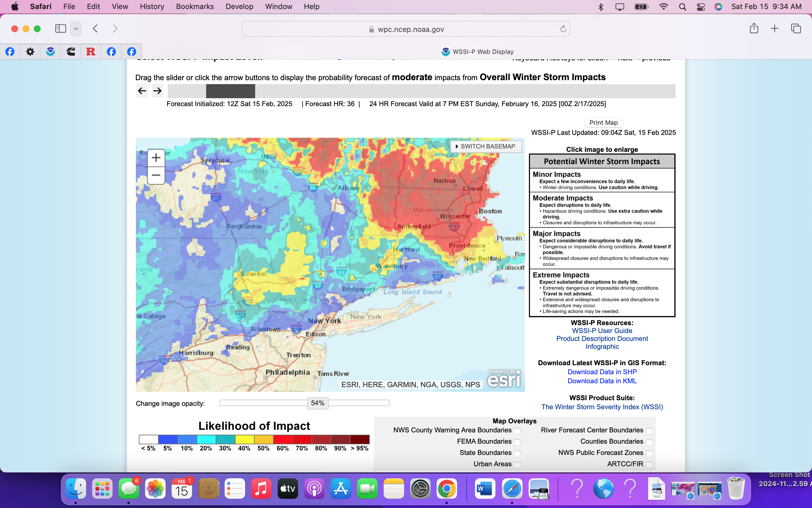Open the NOAA favorite in the favorites bar
The width and height of the screenshot is (812, 508).
click(x=50, y=51)
